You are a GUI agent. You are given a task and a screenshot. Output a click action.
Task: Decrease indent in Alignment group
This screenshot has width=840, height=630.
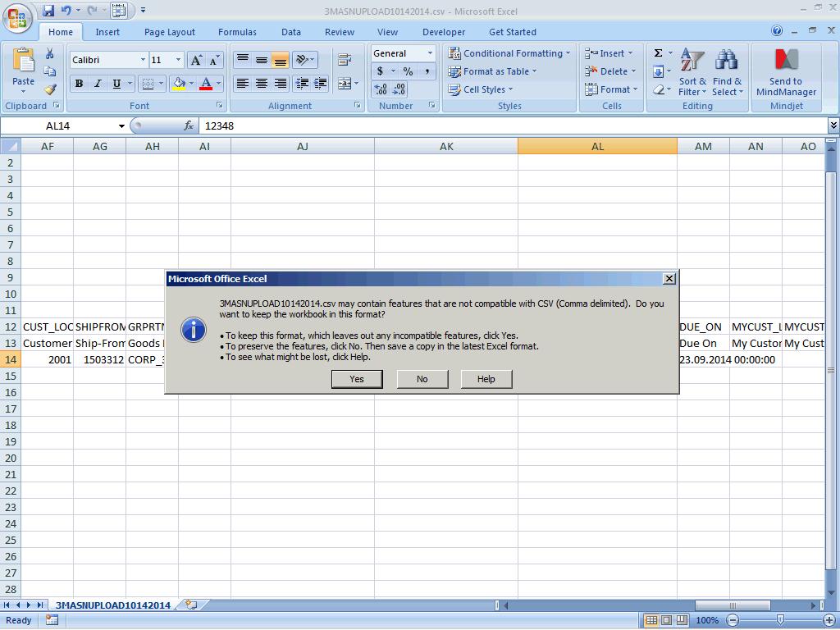303,83
